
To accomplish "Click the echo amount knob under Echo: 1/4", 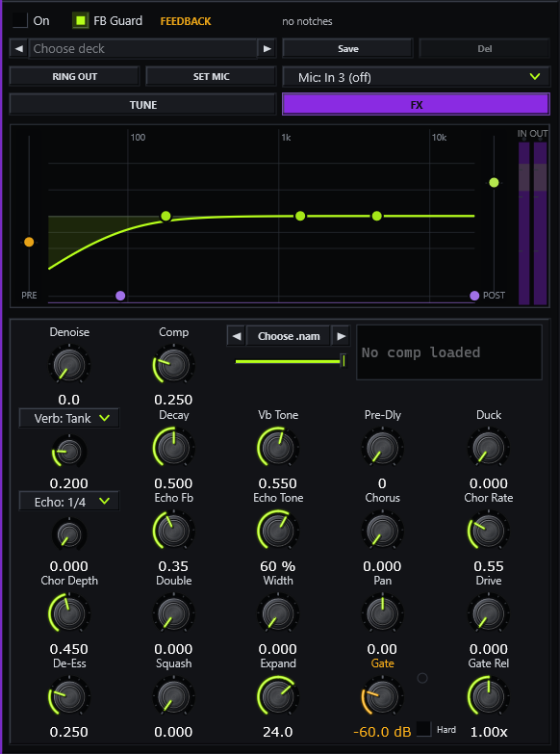I will (69, 534).
